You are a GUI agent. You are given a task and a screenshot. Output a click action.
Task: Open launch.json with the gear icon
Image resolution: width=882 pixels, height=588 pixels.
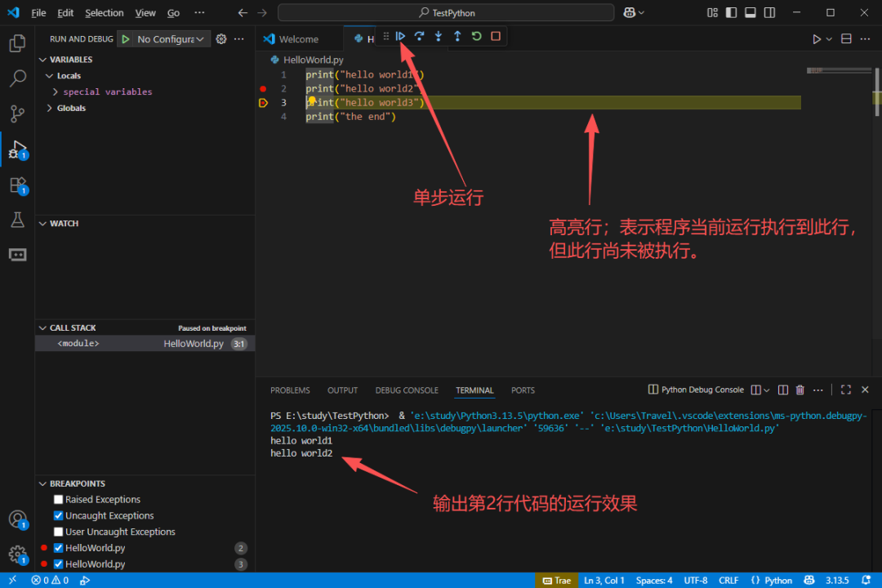pos(221,39)
